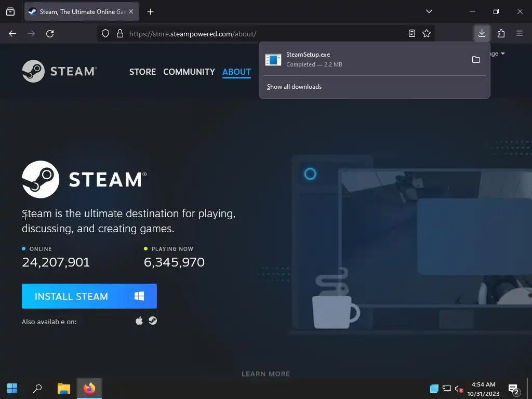Click the muted volume tray icon

point(459,389)
